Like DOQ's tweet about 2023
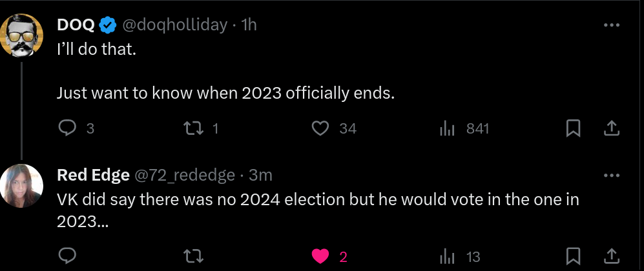This screenshot has width=644, height=271. point(321,128)
